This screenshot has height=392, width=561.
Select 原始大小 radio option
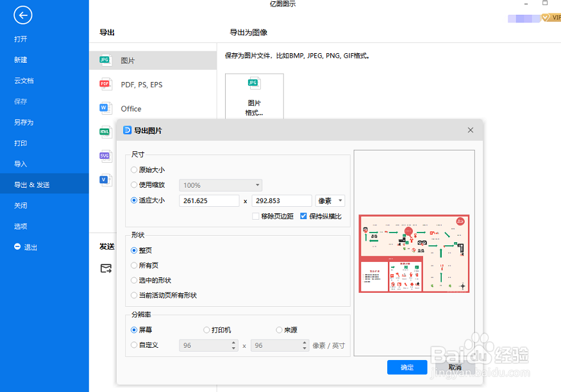tap(134, 170)
